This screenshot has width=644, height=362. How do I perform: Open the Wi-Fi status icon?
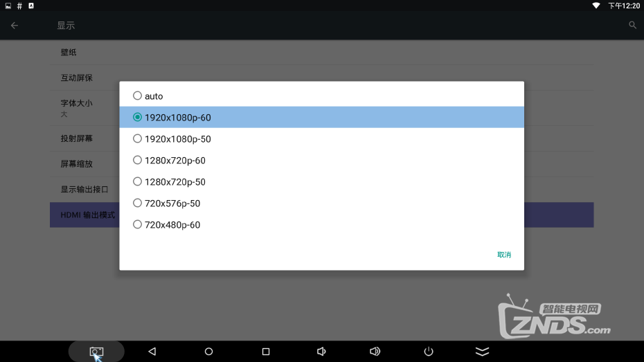click(x=596, y=6)
